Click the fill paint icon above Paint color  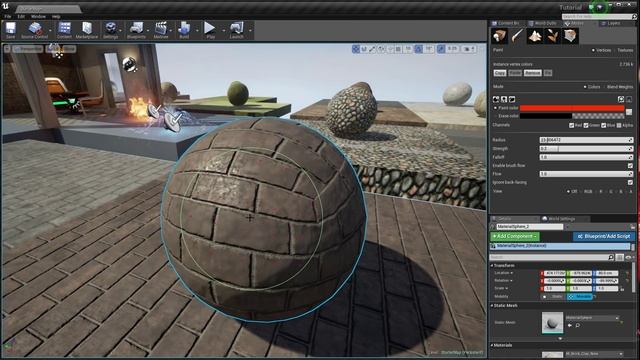[496, 99]
